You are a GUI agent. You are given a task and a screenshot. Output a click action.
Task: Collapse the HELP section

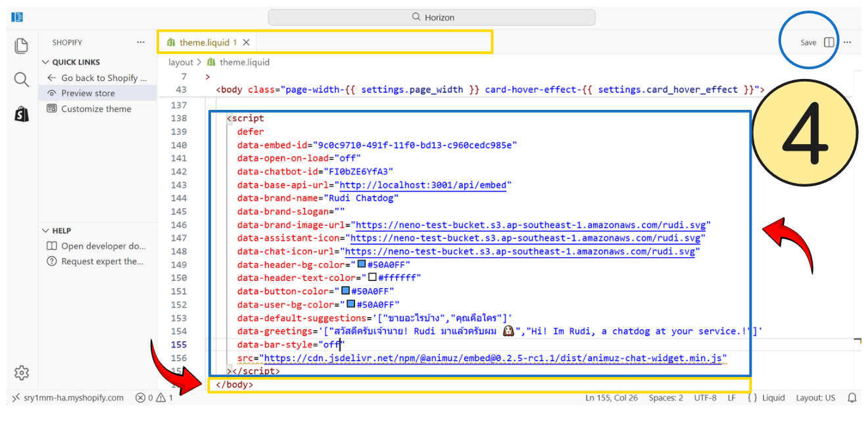(57, 231)
